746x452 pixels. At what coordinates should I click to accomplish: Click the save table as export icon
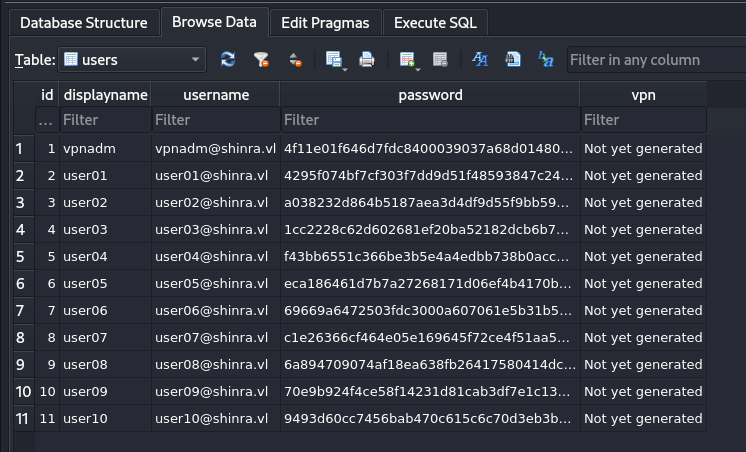click(334, 60)
